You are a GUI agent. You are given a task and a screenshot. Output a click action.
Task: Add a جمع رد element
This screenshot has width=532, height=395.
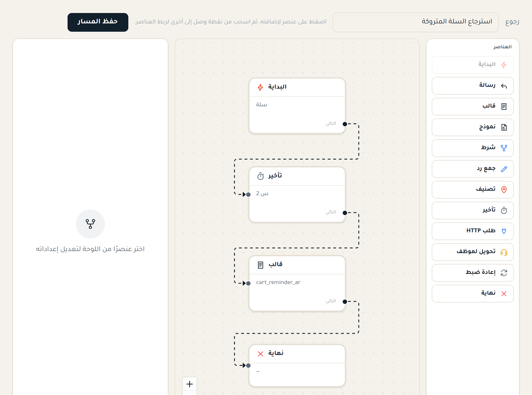click(x=473, y=169)
